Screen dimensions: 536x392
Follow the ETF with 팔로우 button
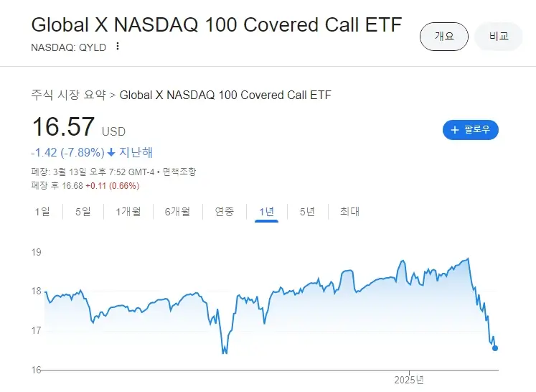pos(471,130)
